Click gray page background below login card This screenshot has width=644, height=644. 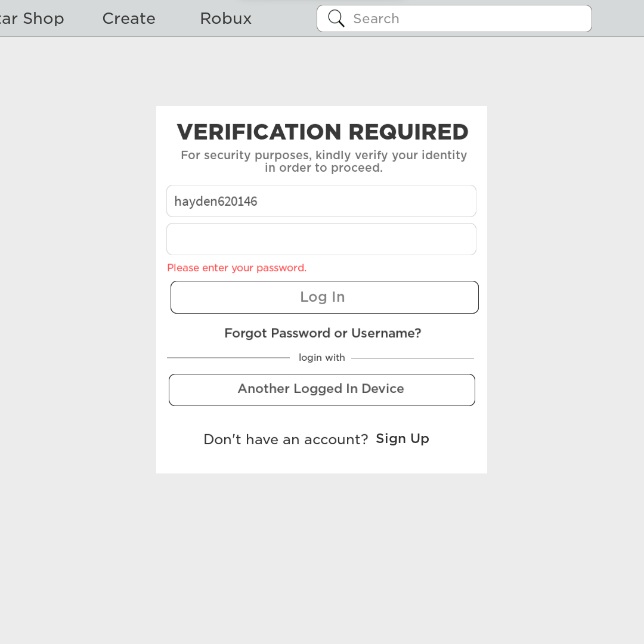coord(322,555)
